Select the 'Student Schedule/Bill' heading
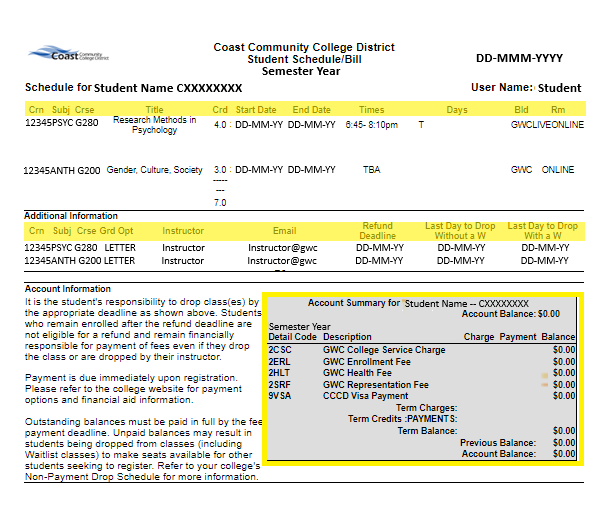The width and height of the screenshot is (610, 514). pos(305,59)
